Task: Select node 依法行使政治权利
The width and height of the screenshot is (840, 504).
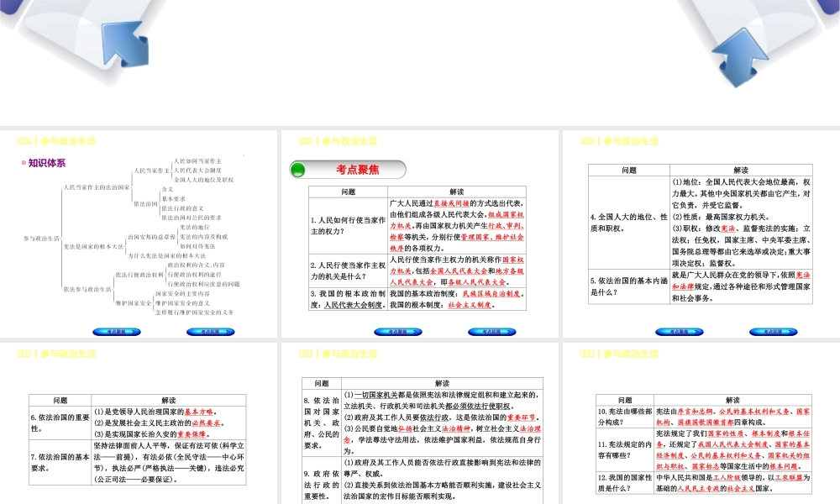Action: pyautogui.click(x=139, y=275)
